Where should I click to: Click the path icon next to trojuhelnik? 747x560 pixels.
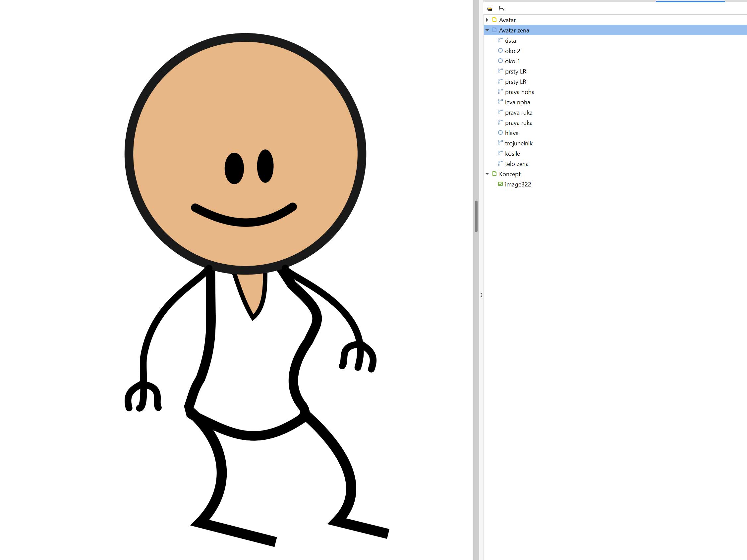click(x=500, y=143)
